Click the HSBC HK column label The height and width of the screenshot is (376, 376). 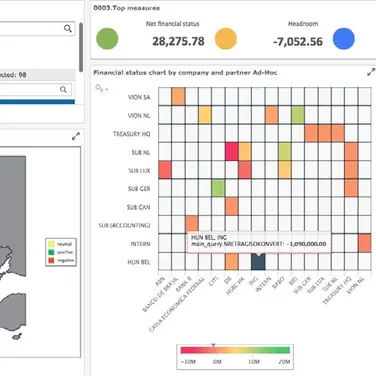[235, 286]
